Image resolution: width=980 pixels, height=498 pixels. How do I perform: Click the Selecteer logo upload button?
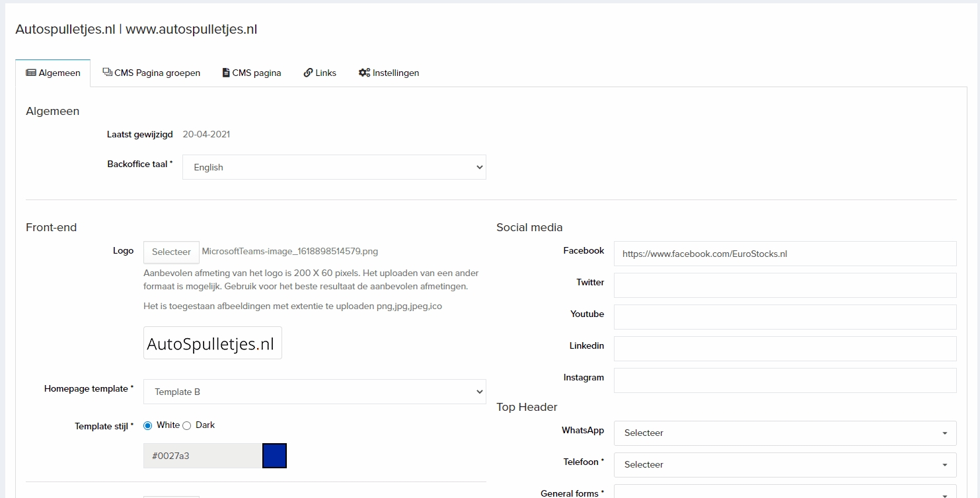click(171, 252)
